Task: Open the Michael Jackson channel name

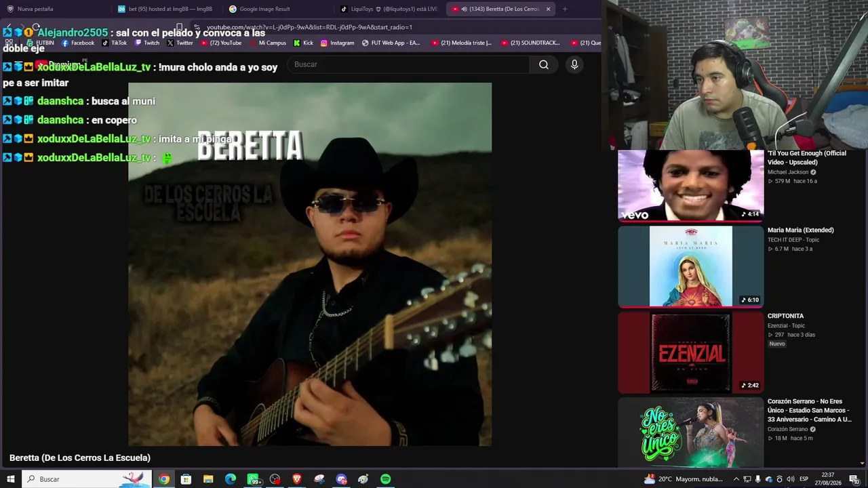Action: point(788,172)
